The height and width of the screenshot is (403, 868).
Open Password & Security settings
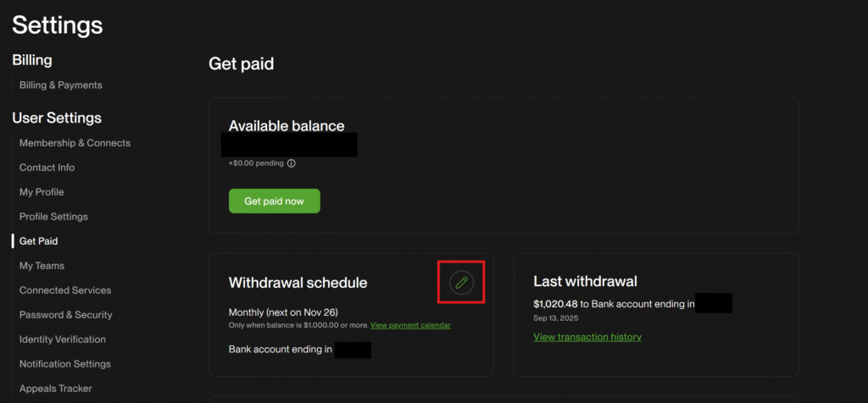(x=66, y=315)
